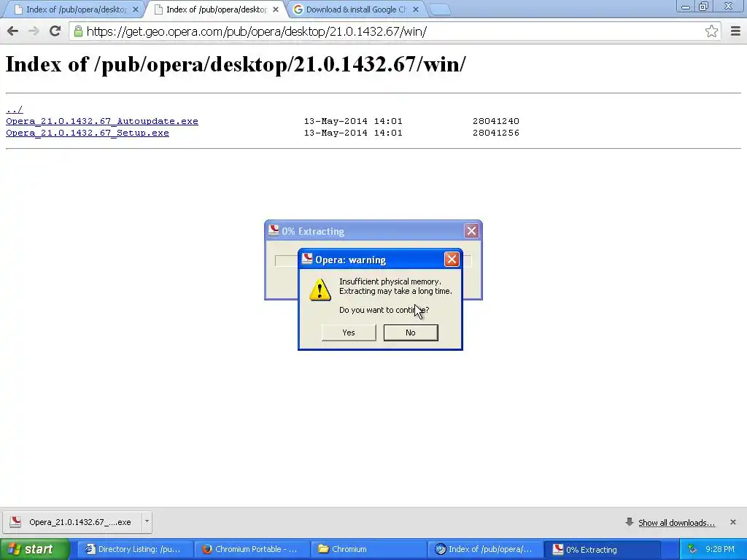The width and height of the screenshot is (747, 560).
Task: Open downloaded Opera_21.0.1432.67 exe in download bar
Action: [x=72, y=522]
